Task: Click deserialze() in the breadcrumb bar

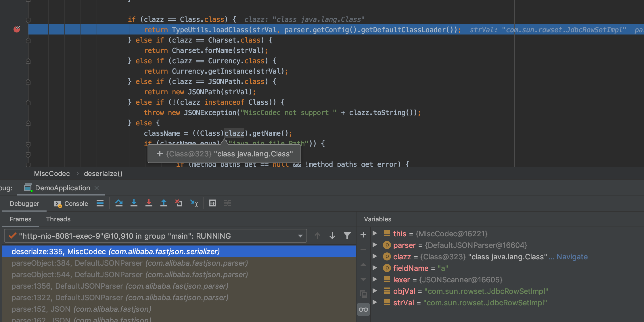Action: tap(103, 174)
